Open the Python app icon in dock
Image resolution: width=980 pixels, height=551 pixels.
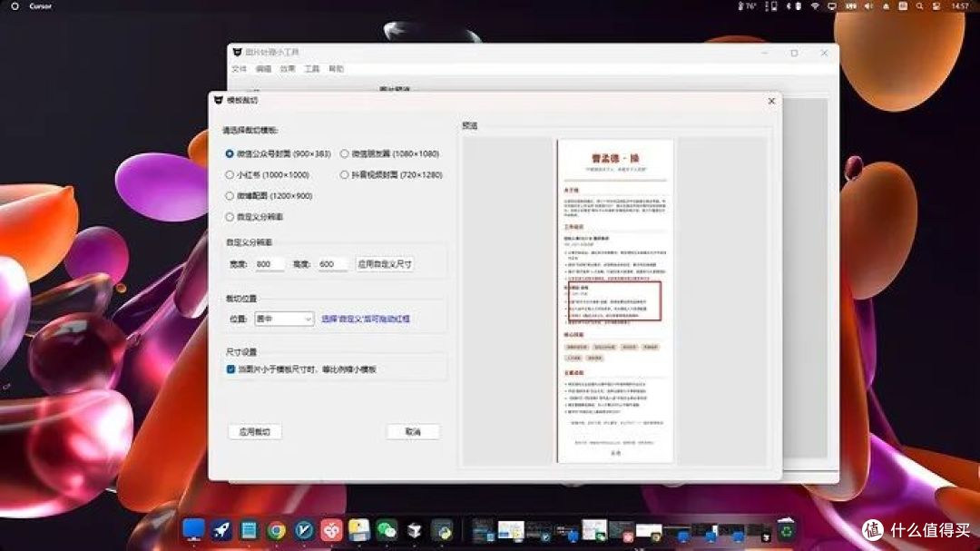[x=443, y=530]
